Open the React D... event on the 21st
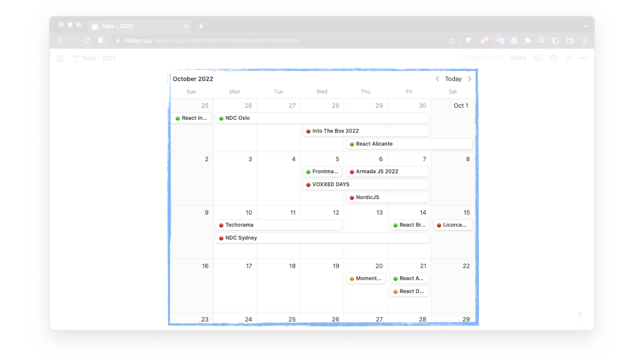The width and height of the screenshot is (644, 362). click(409, 291)
